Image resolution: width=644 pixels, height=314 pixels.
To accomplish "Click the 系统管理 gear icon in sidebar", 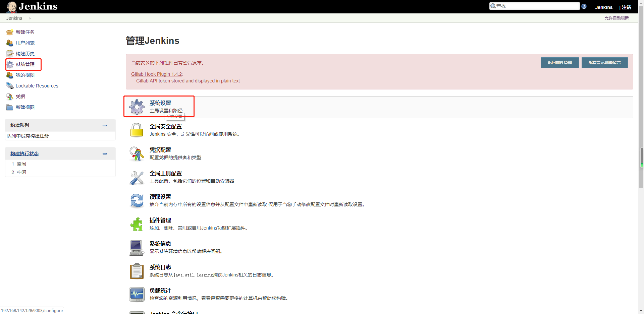I will pyautogui.click(x=10, y=64).
